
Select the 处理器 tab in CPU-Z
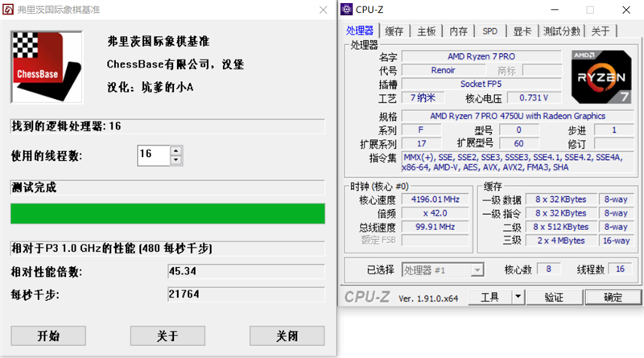tap(360, 31)
